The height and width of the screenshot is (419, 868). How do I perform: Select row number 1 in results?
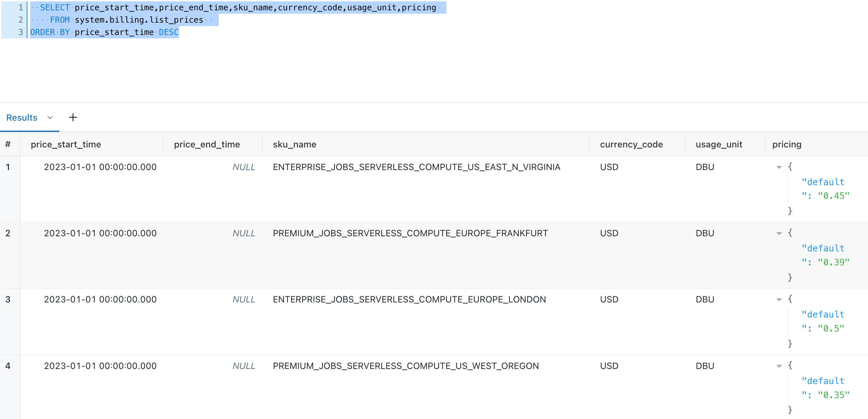click(8, 167)
